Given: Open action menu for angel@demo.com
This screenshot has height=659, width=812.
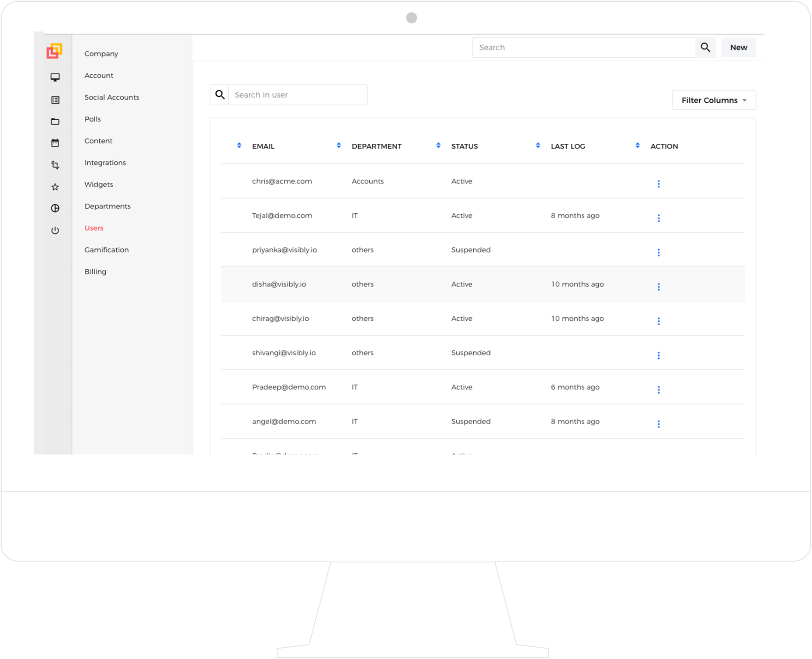Looking at the screenshot, I should 659,424.
